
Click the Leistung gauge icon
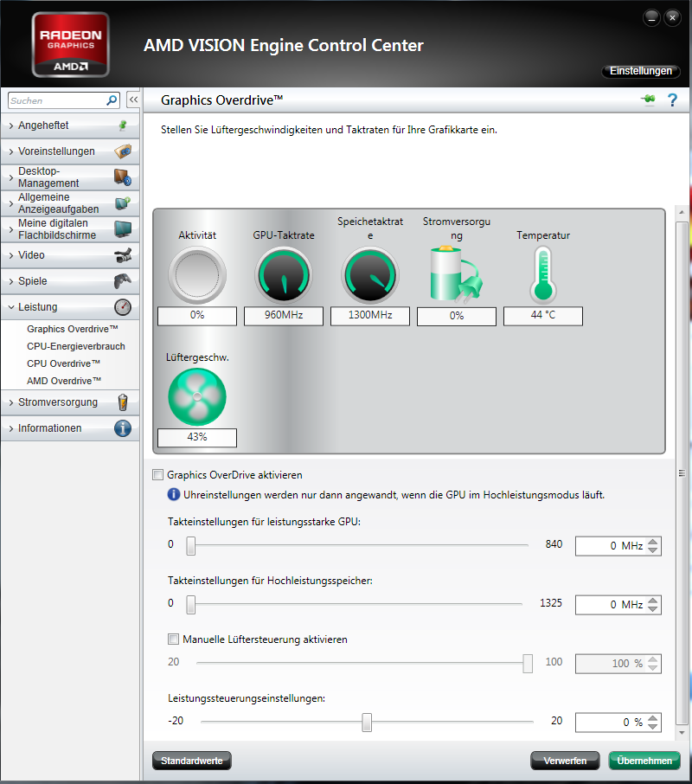tap(123, 307)
